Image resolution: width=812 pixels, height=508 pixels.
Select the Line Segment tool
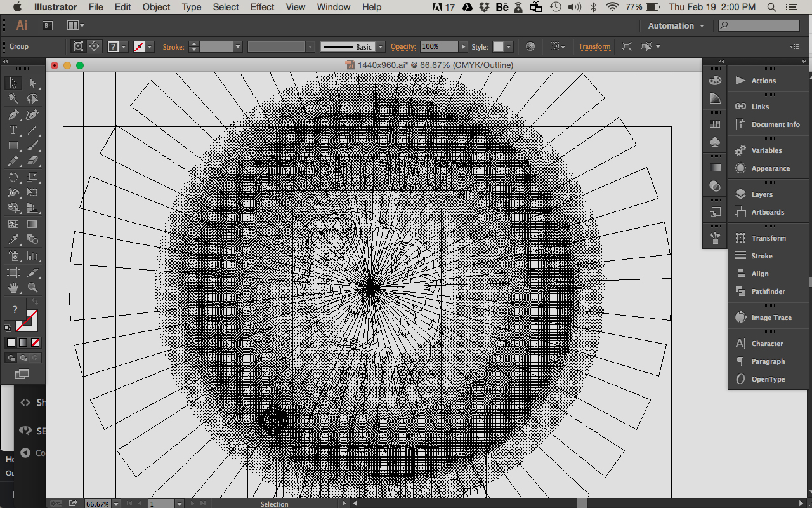(x=32, y=130)
